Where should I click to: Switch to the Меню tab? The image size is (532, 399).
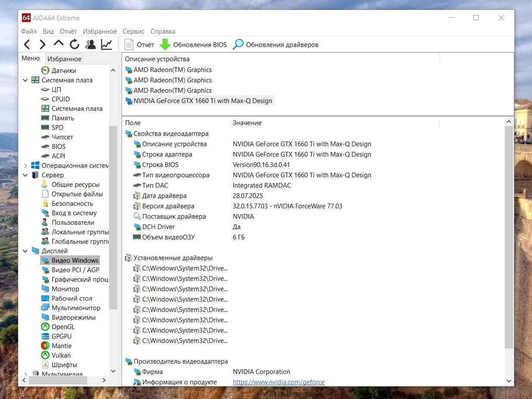click(x=31, y=58)
